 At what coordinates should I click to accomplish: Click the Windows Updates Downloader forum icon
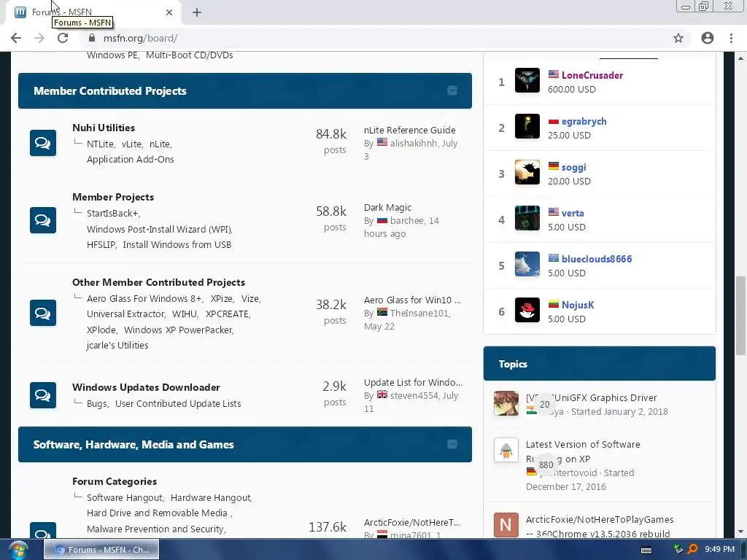click(43, 395)
